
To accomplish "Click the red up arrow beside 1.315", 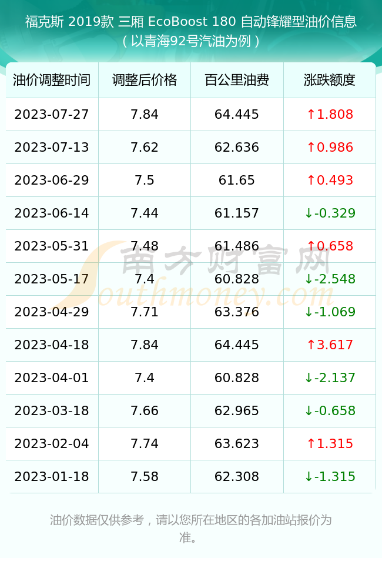I will click(311, 443).
